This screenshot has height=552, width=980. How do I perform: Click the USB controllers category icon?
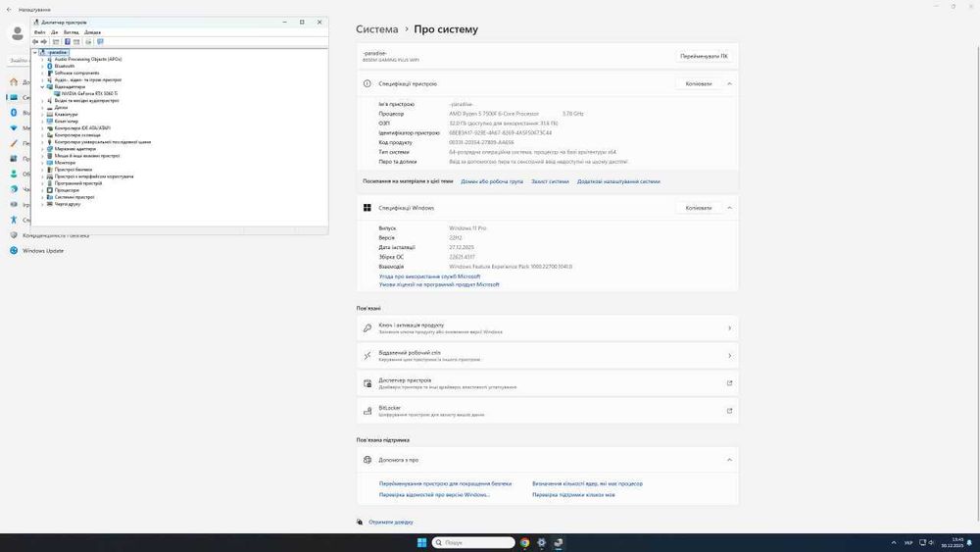50,142
